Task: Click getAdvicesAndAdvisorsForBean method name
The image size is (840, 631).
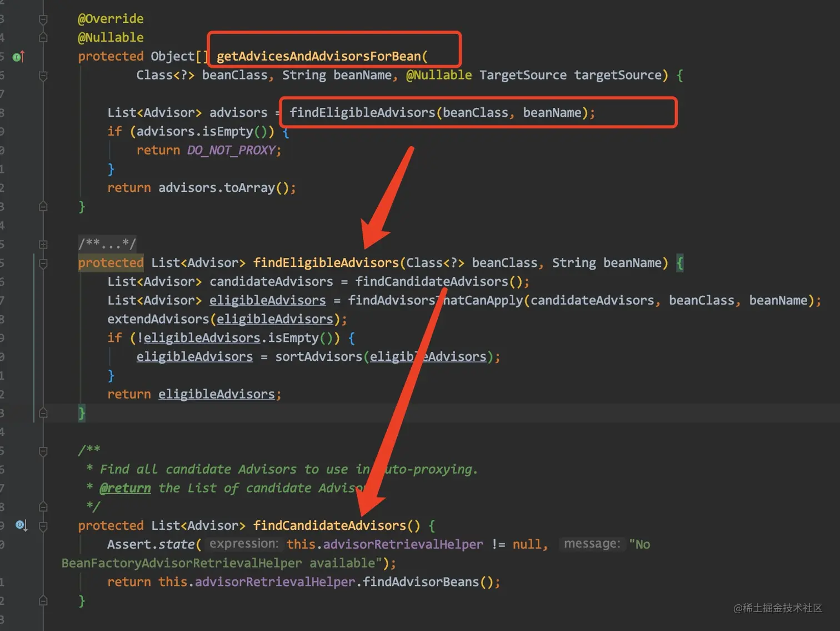Action: 318,56
